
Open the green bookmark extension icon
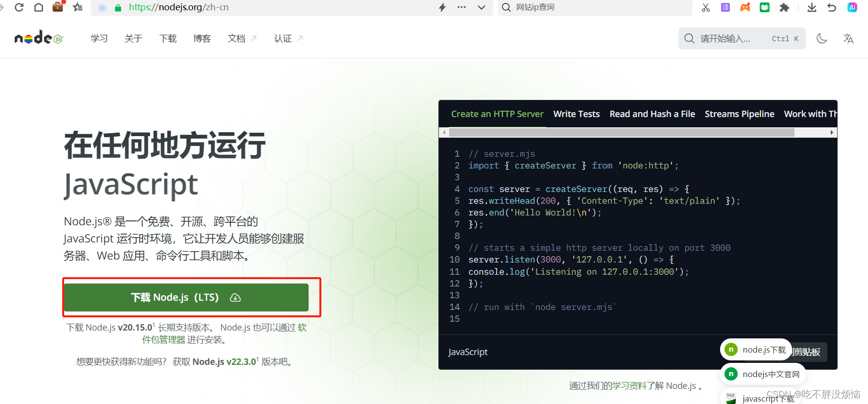click(765, 7)
